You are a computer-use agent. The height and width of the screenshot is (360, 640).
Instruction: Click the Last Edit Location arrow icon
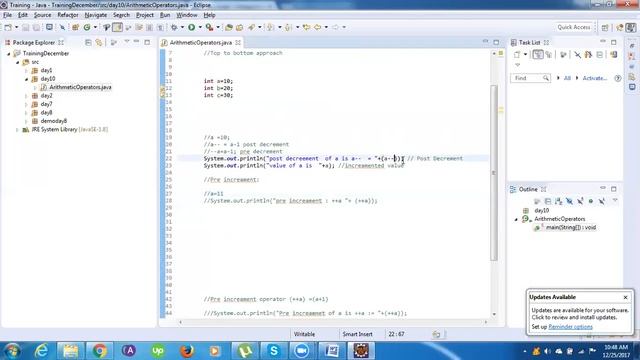(x=307, y=27)
